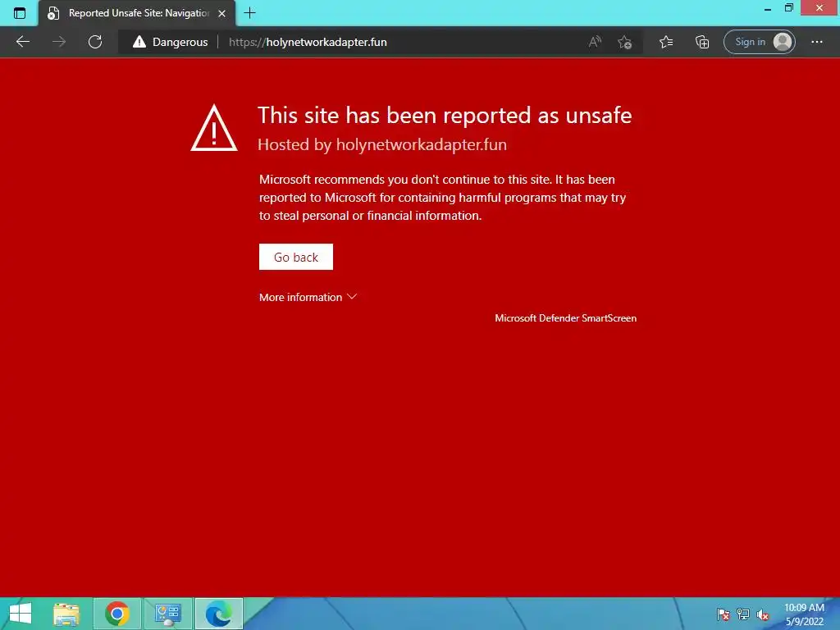Click the Microsoft Edge taskbar icon
840x630 pixels.
tap(219, 614)
